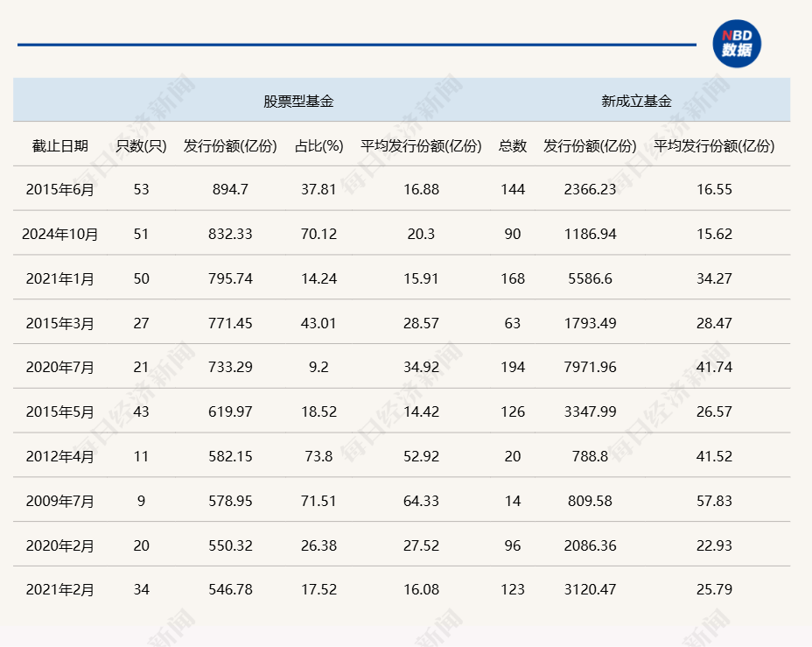The width and height of the screenshot is (812, 647).
Task: Select the 123 total count cell
Action: [x=513, y=589]
